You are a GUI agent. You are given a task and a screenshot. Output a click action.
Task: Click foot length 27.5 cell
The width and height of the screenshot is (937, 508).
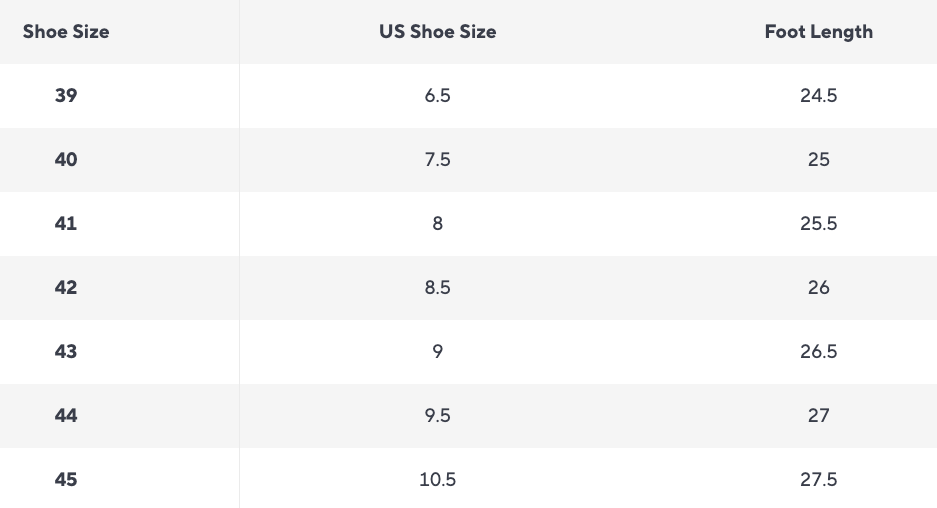point(818,480)
